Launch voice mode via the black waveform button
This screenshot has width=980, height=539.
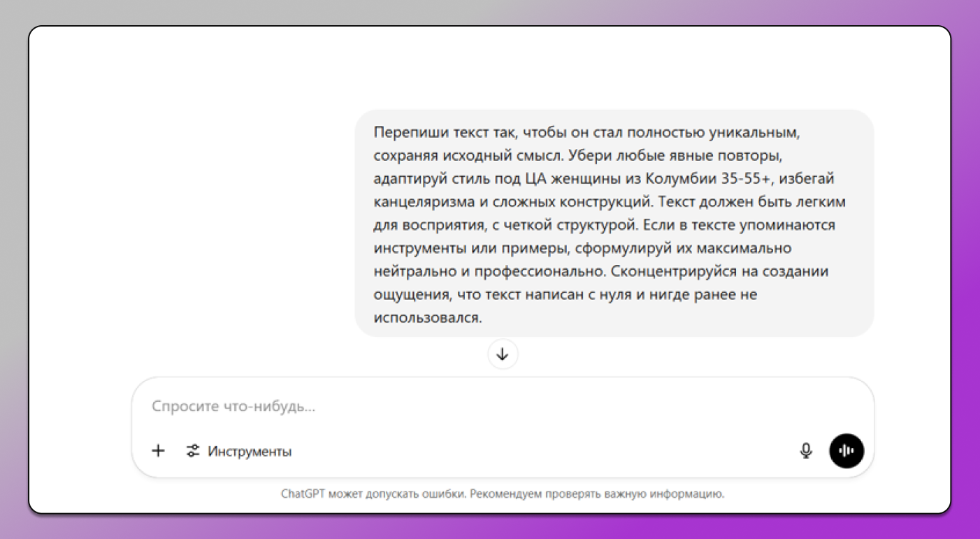[x=846, y=451]
